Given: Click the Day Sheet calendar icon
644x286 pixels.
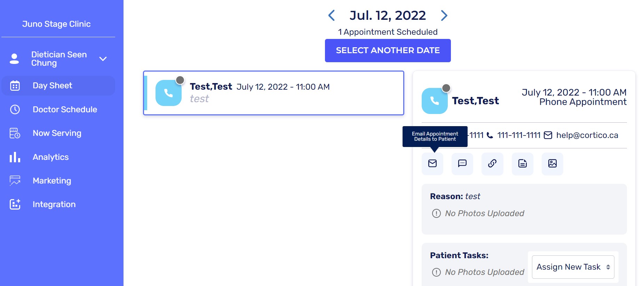Looking at the screenshot, I should point(15,86).
